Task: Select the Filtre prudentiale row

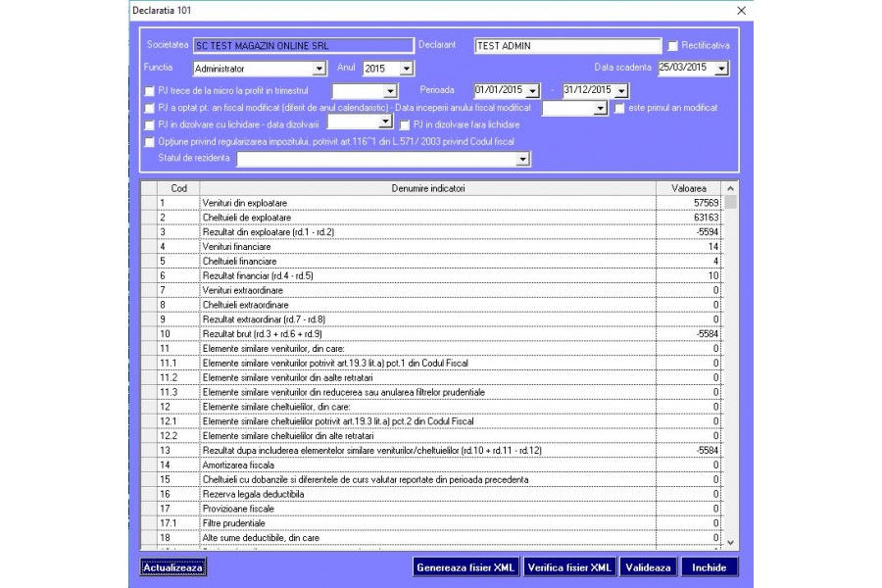Action: click(431, 523)
